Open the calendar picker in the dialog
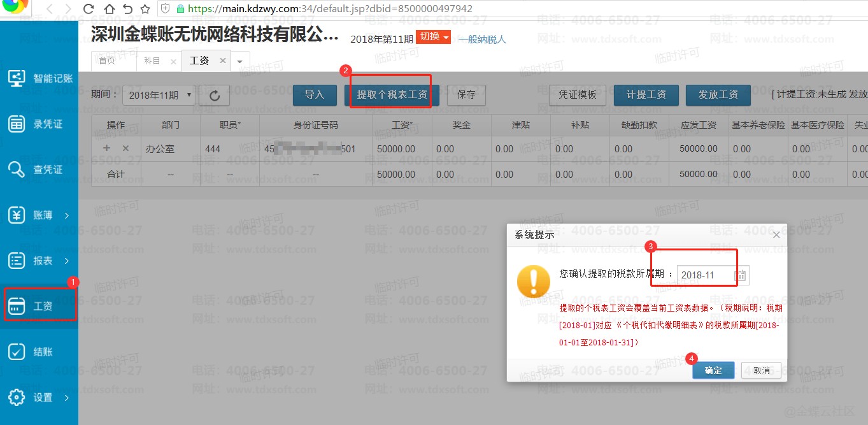The height and width of the screenshot is (425, 868). (741, 275)
